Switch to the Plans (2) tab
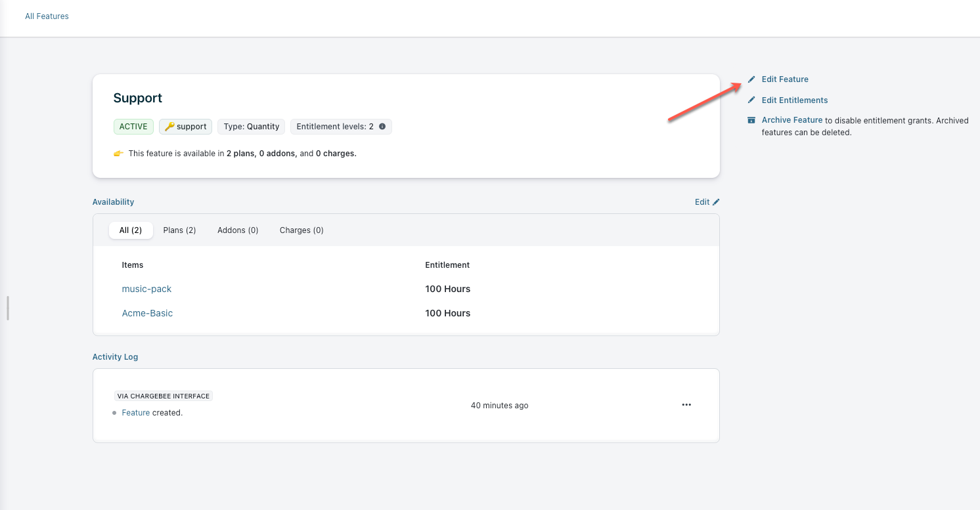 (x=179, y=230)
